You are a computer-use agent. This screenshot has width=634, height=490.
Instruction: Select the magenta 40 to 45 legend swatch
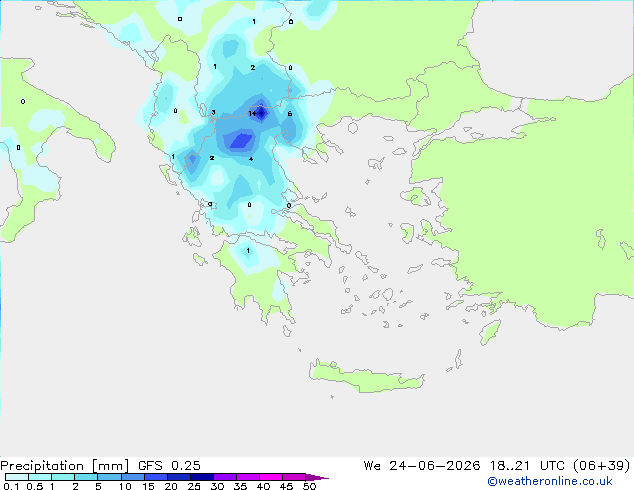coord(271,477)
